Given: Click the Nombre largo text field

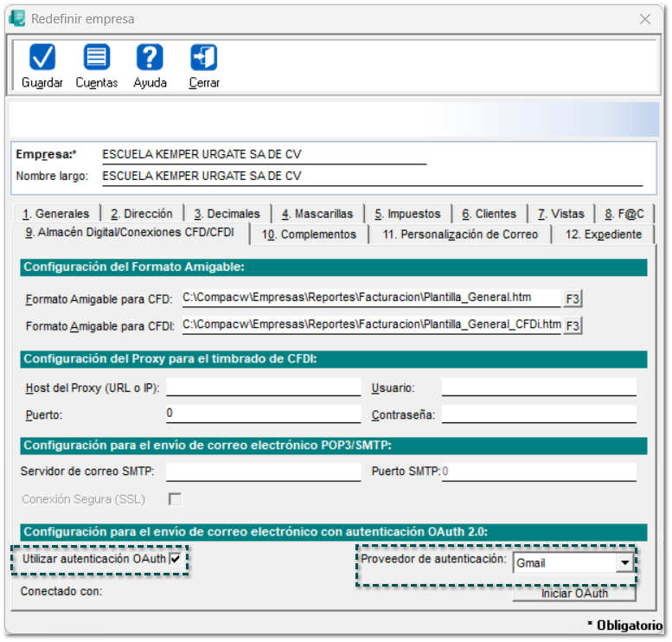Looking at the screenshot, I should (372, 176).
